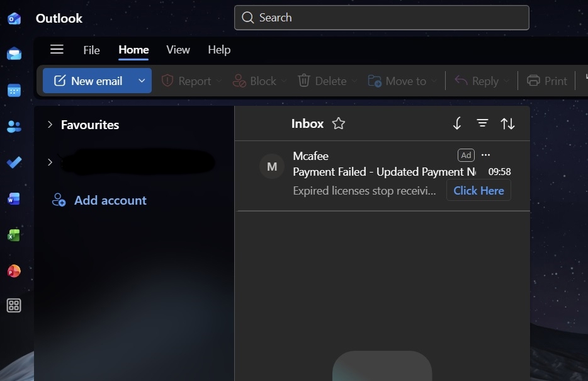Switch to the Home tab
Viewport: 588px width, 381px height.
pos(133,50)
